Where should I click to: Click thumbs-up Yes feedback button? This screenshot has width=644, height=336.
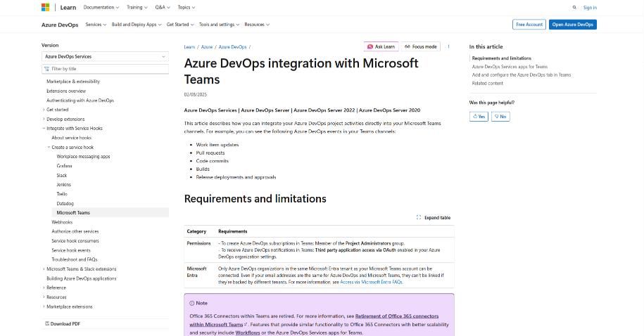(479, 116)
